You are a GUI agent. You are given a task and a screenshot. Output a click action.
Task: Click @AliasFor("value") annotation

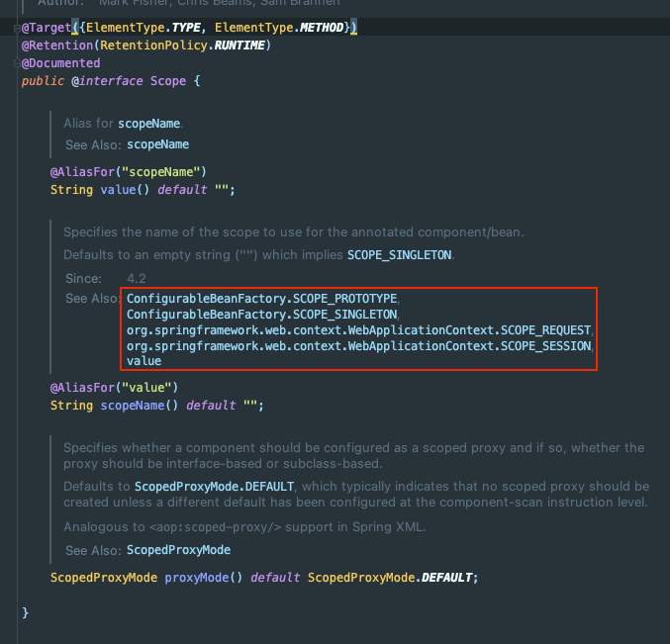(114, 388)
